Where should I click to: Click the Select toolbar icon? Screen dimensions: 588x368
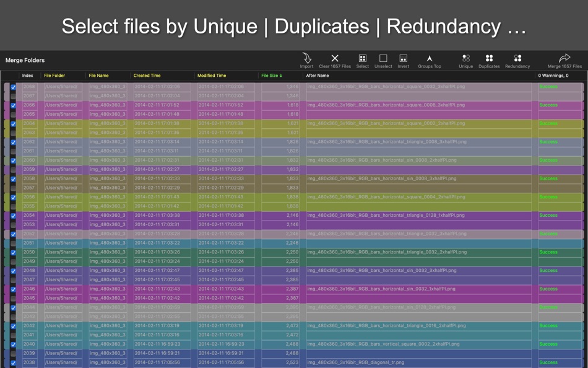362,60
